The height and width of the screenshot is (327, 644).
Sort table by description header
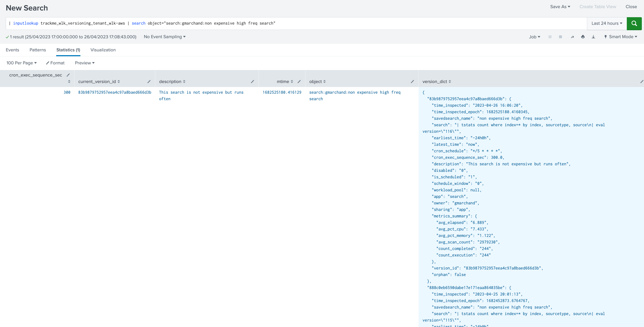(x=172, y=82)
